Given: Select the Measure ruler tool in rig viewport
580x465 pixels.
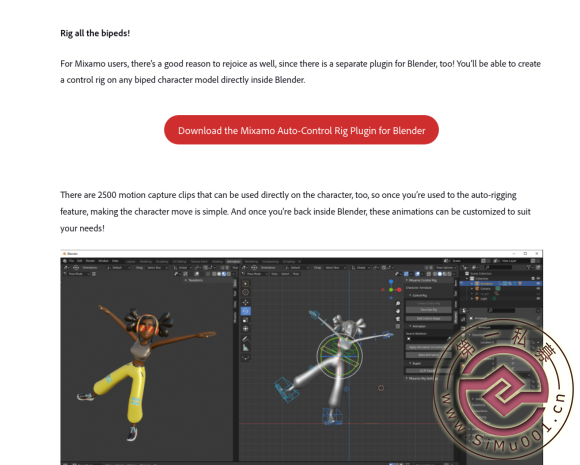Looking at the screenshot, I should [245, 348].
